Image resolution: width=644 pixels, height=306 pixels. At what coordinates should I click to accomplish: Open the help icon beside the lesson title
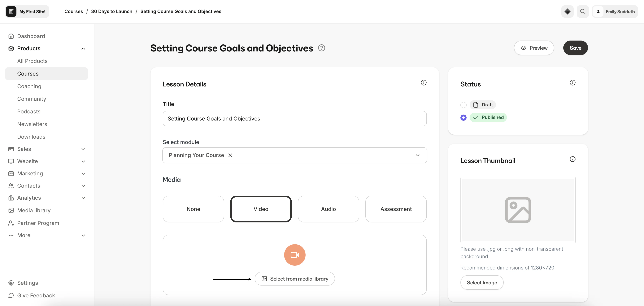pyautogui.click(x=321, y=48)
